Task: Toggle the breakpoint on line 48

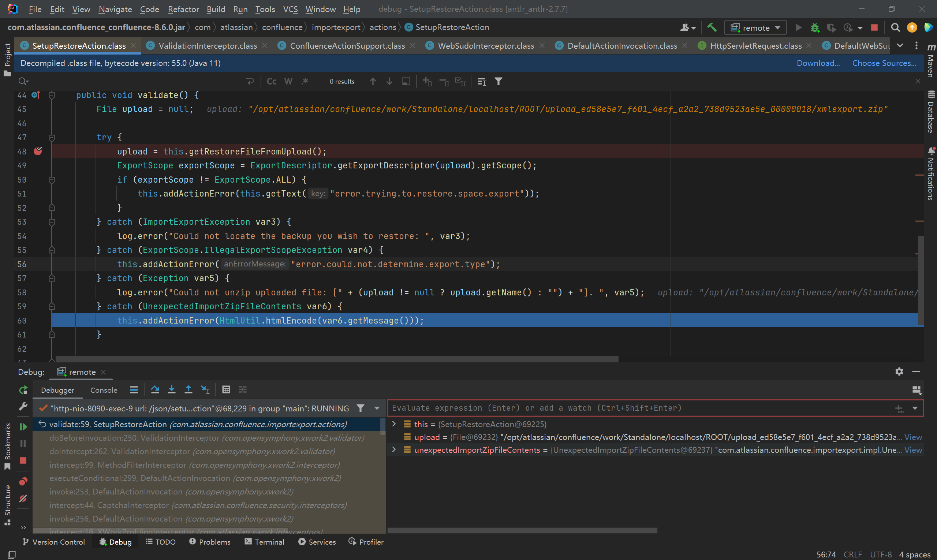Action: 38,151
